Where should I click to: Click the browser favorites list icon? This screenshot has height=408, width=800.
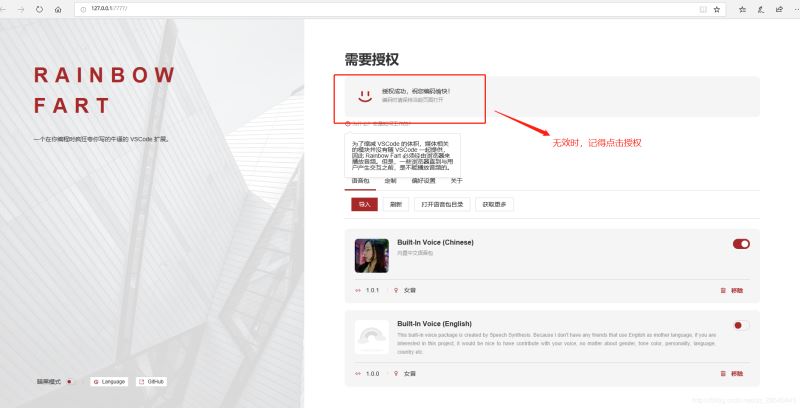point(741,8)
